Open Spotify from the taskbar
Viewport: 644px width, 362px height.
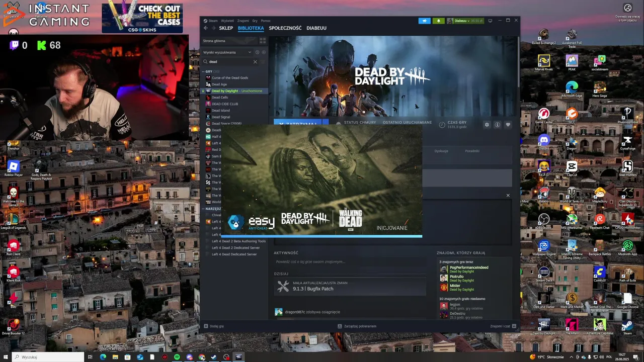coord(177,357)
